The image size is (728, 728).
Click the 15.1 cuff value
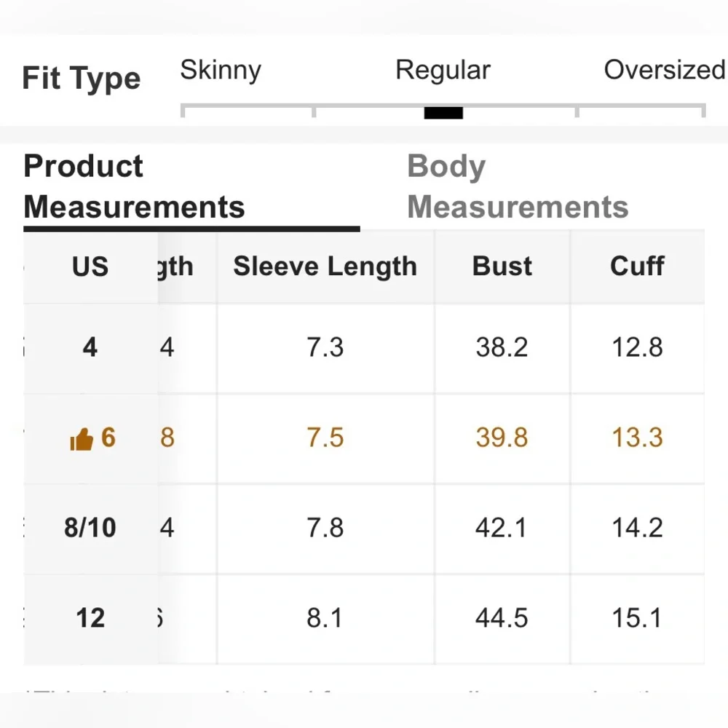coord(636,618)
